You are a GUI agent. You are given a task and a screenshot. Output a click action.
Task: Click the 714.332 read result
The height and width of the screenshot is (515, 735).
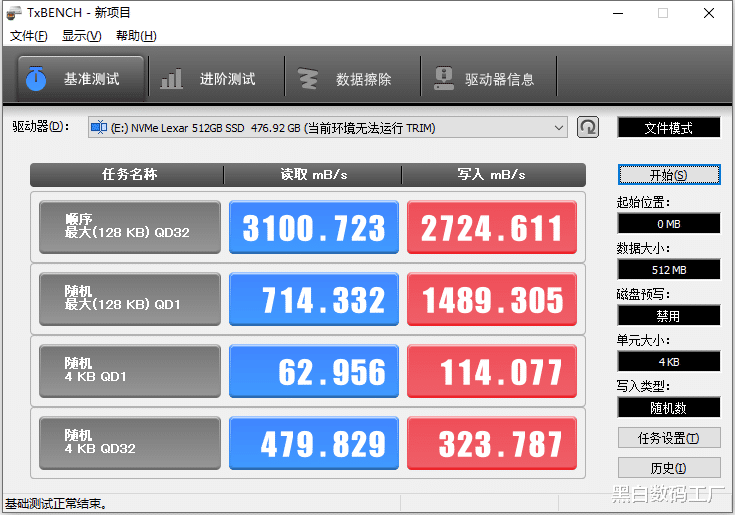pyautogui.click(x=314, y=299)
